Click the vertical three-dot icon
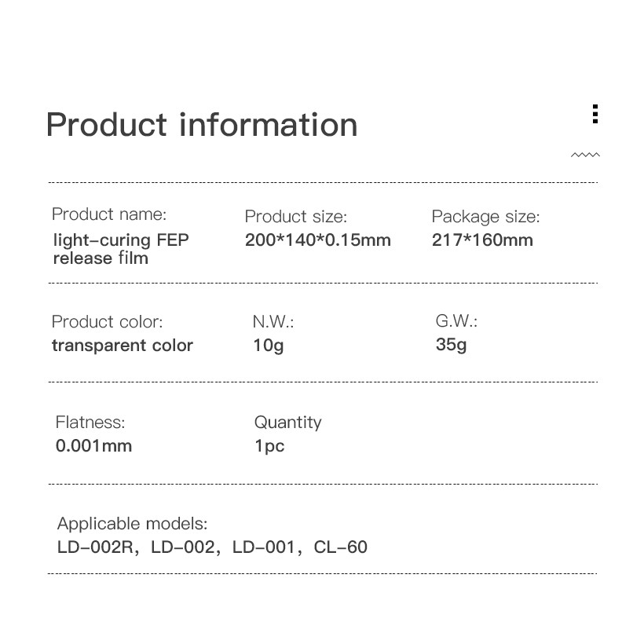The width and height of the screenshot is (644, 644). [595, 114]
